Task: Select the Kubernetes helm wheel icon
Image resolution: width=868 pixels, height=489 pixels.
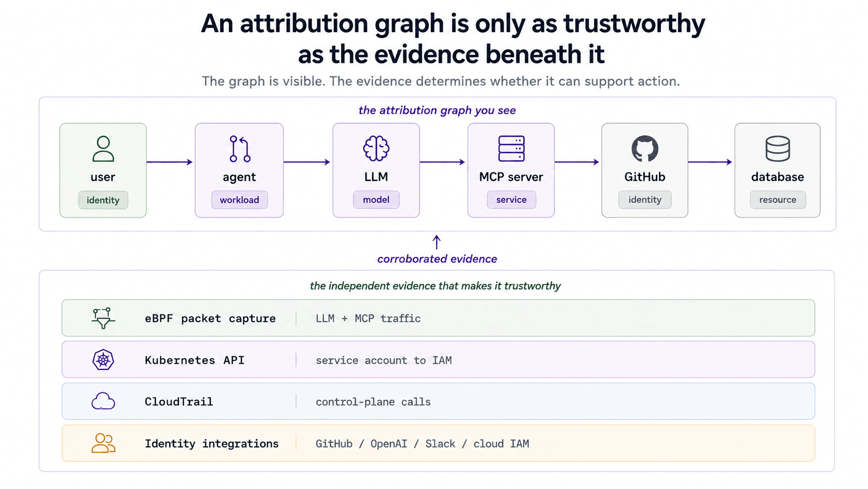Action: (103, 360)
